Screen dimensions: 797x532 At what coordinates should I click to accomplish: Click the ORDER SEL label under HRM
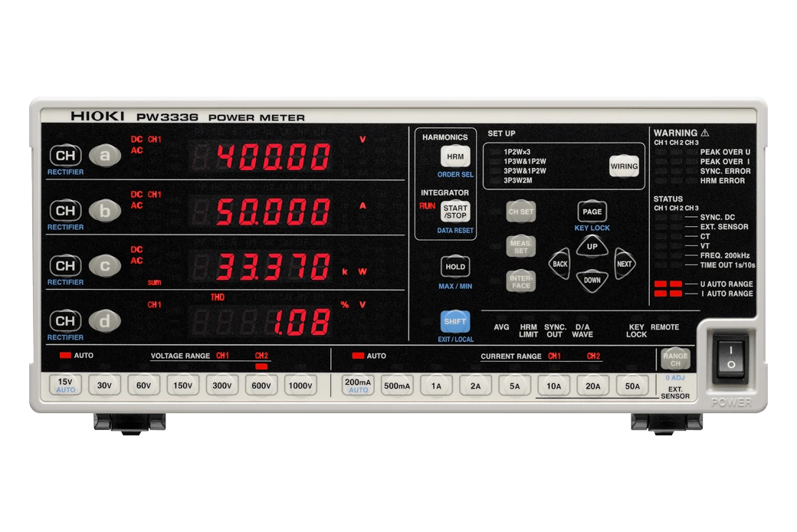[455, 175]
